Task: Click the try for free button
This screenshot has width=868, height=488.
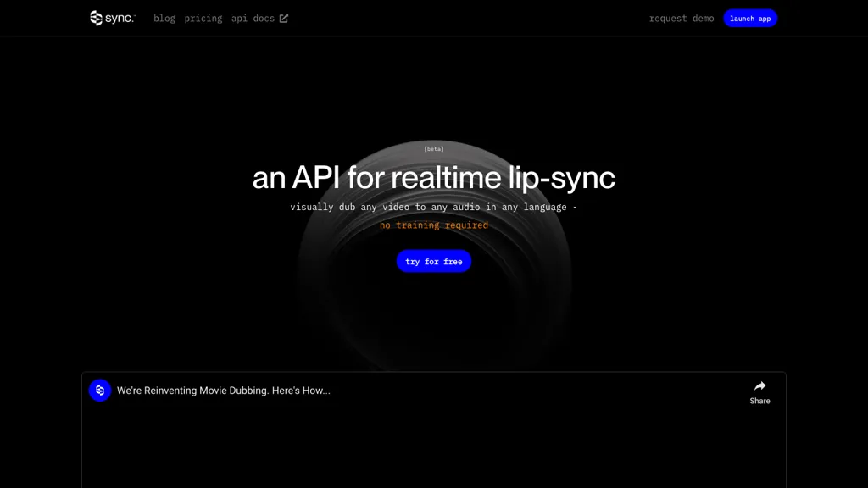Action: tap(434, 261)
